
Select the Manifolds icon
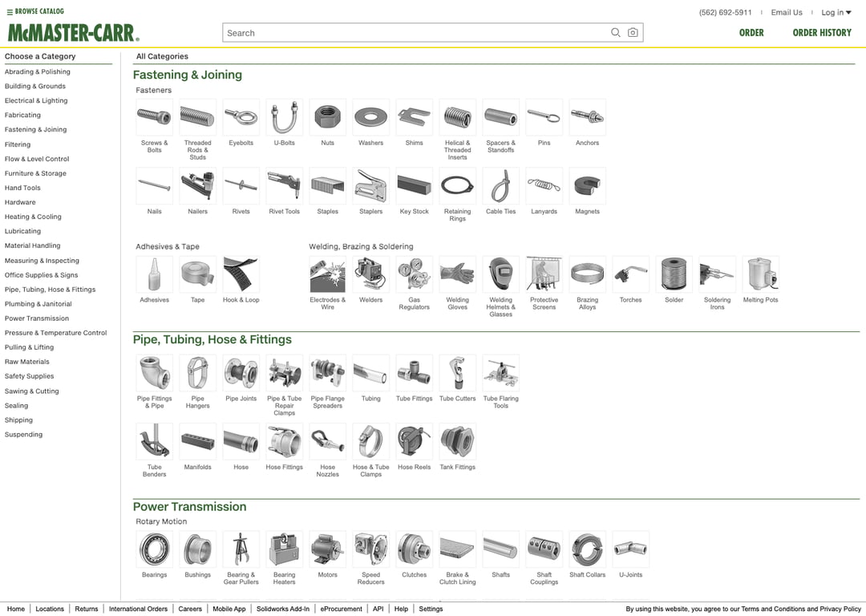coord(198,441)
